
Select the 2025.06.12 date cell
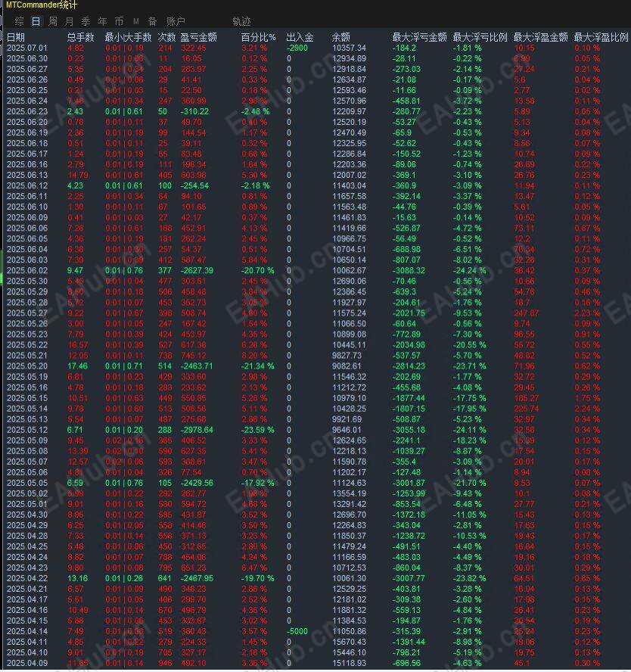[x=27, y=185]
